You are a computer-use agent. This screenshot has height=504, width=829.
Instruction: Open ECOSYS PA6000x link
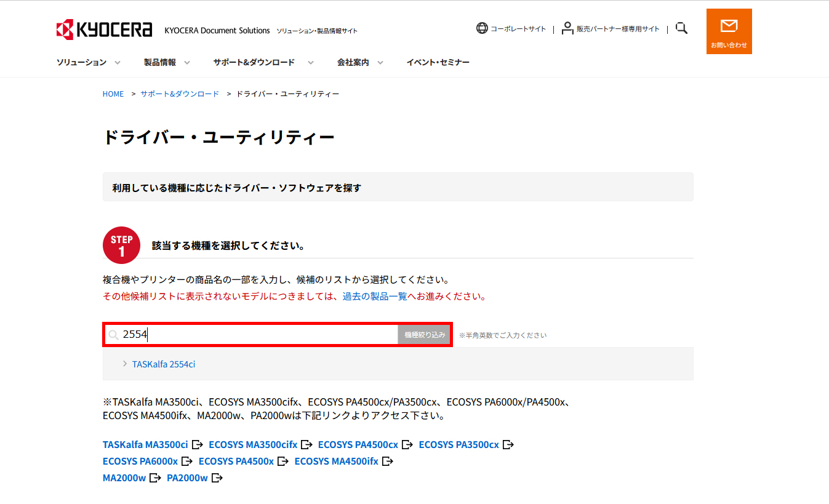click(140, 461)
